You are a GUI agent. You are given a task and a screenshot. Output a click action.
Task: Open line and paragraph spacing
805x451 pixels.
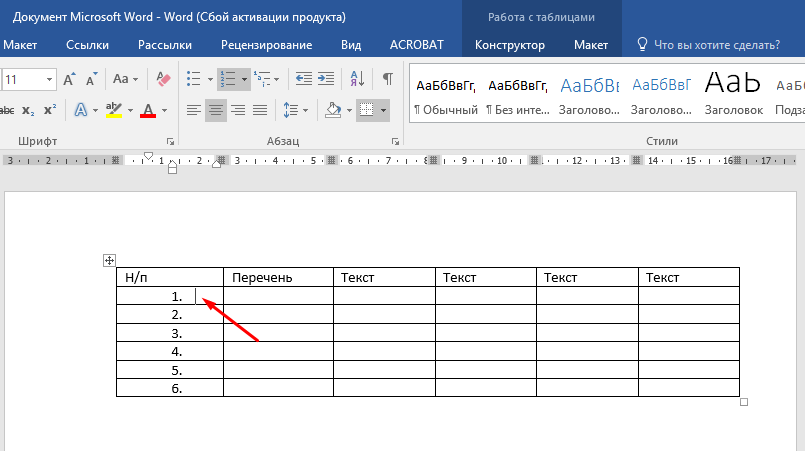coord(291,110)
